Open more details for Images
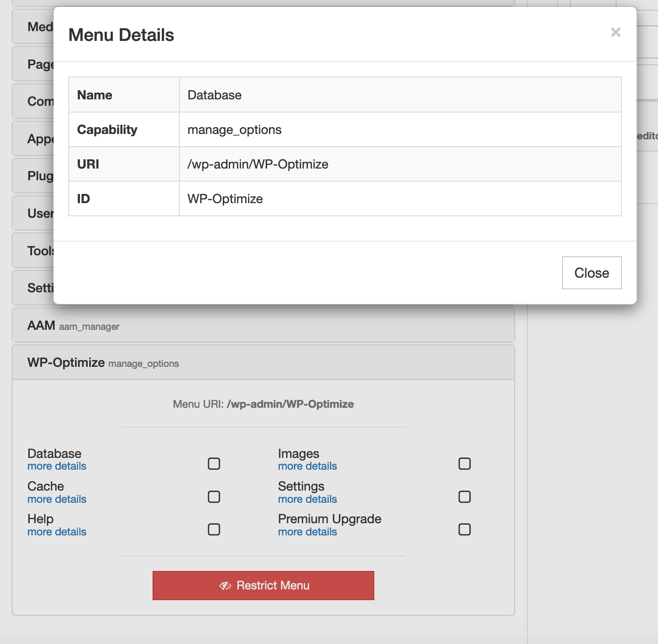This screenshot has height=644, width=658. [307, 466]
